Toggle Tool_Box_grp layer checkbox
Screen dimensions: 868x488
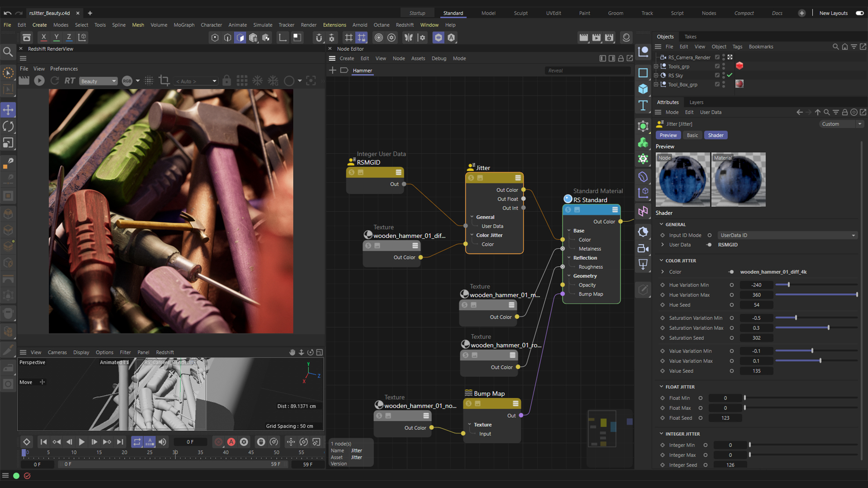tap(717, 84)
